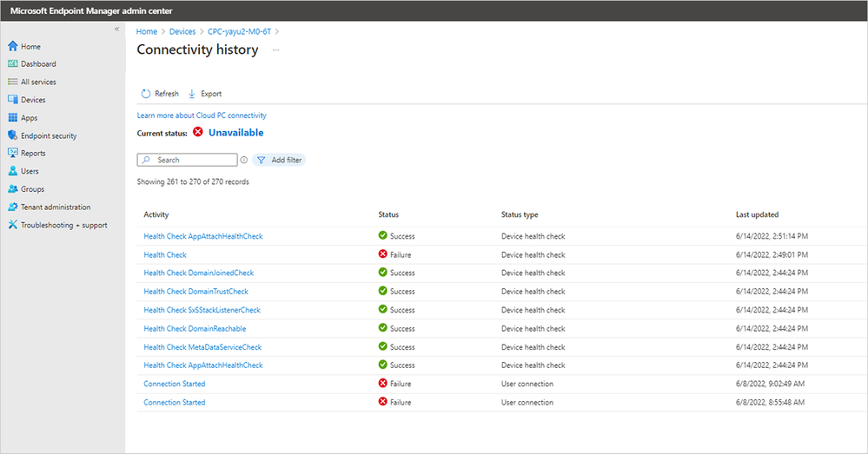
Task: Select Troubleshooting + support menu entry
Action: coord(64,225)
